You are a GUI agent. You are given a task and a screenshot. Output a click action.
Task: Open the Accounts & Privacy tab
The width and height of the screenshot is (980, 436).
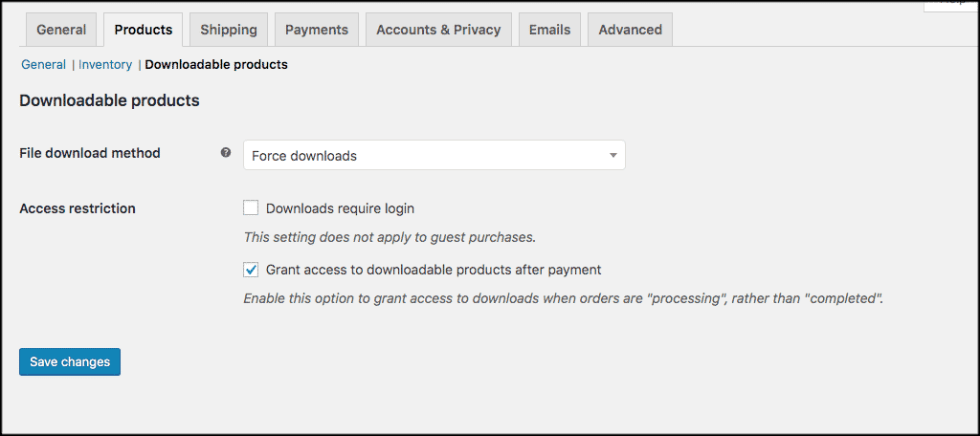pyautogui.click(x=438, y=30)
